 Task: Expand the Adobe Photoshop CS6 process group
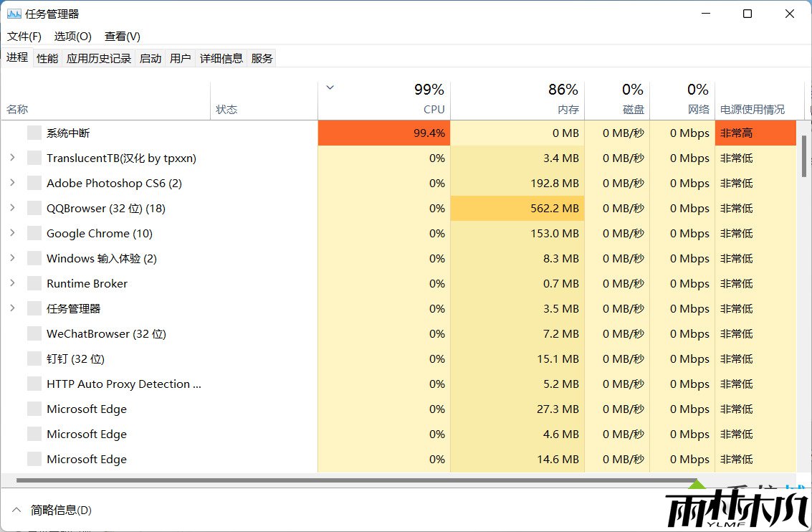12,182
